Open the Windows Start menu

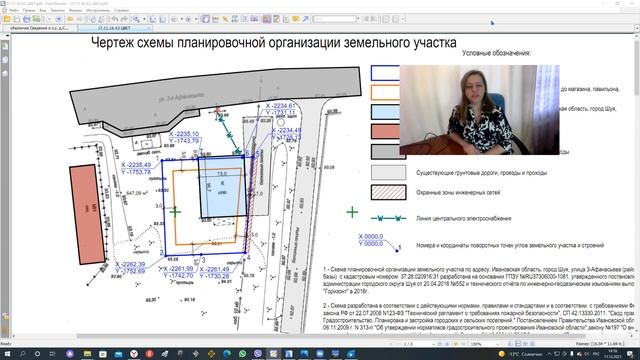coord(7,353)
